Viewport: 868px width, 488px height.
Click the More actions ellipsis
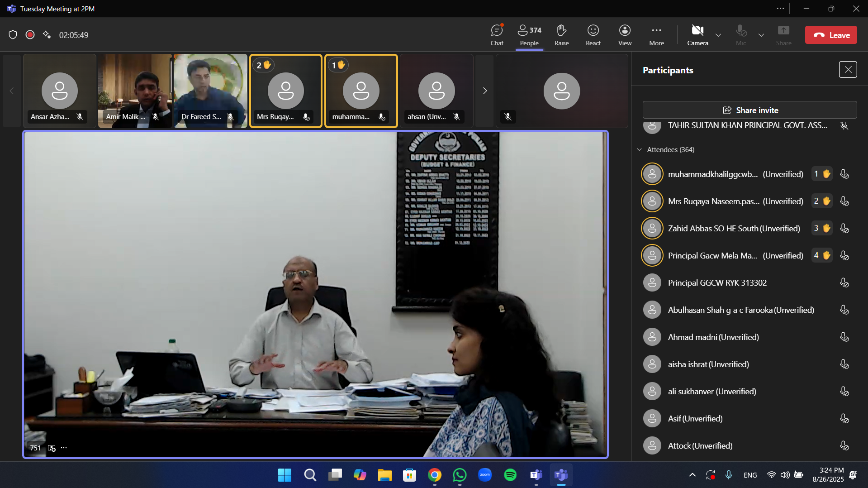point(656,35)
